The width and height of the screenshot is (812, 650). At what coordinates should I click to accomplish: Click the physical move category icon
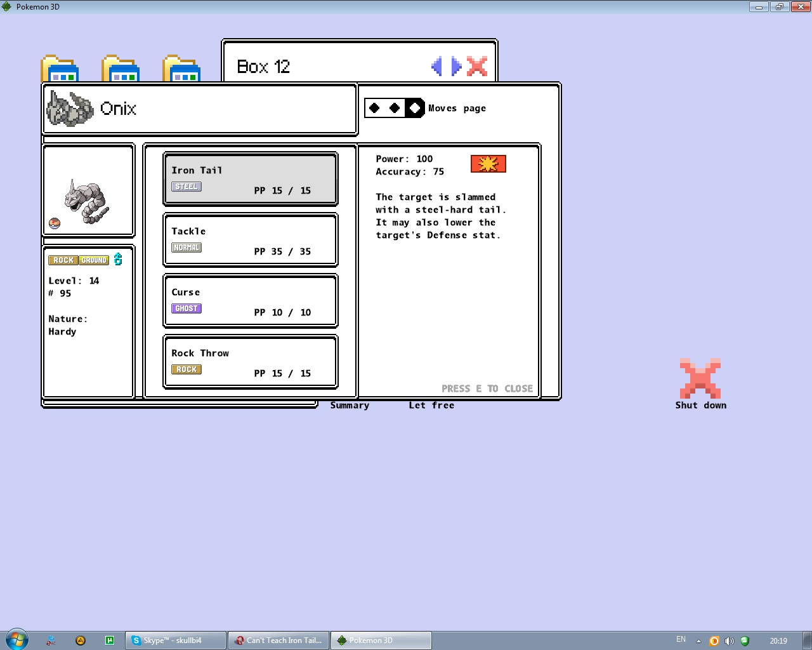(488, 164)
